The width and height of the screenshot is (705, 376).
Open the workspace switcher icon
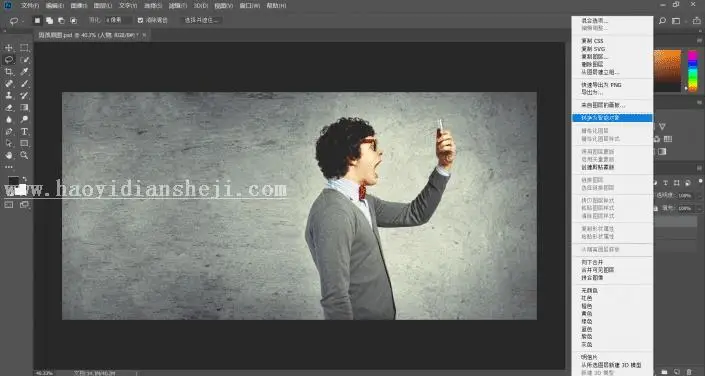676,21
